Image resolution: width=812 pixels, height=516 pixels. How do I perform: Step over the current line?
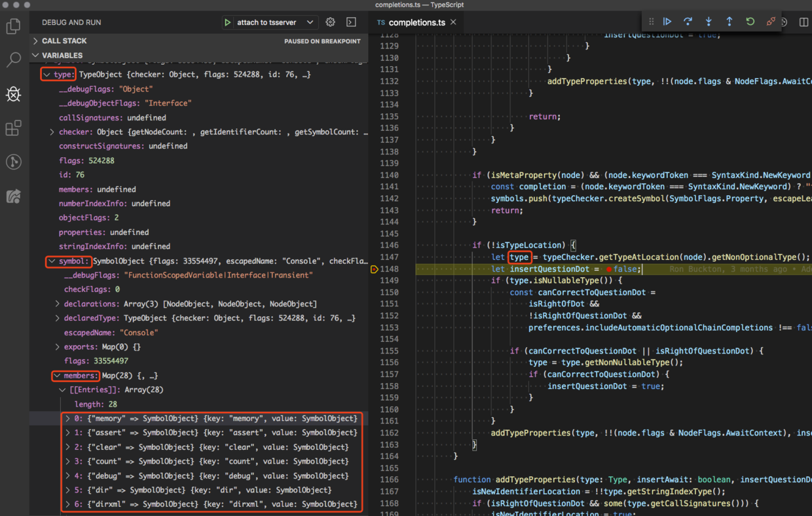[688, 22]
